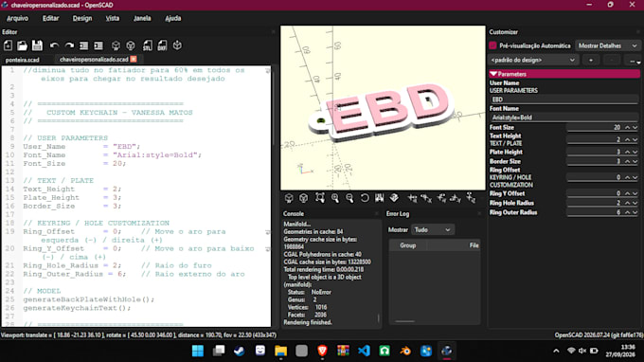The image size is (644, 362).
Task: Click the New file icon in editor toolbar
Action: (x=8, y=45)
